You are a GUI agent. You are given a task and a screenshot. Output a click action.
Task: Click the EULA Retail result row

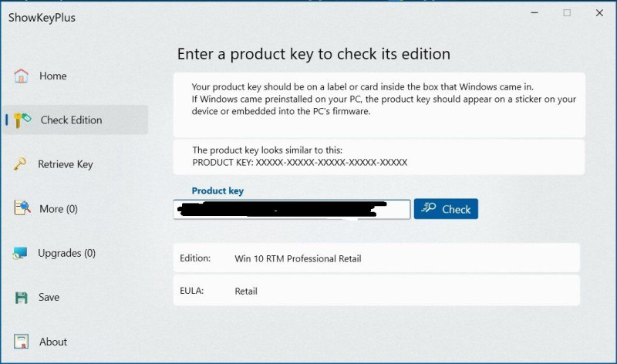tap(376, 291)
